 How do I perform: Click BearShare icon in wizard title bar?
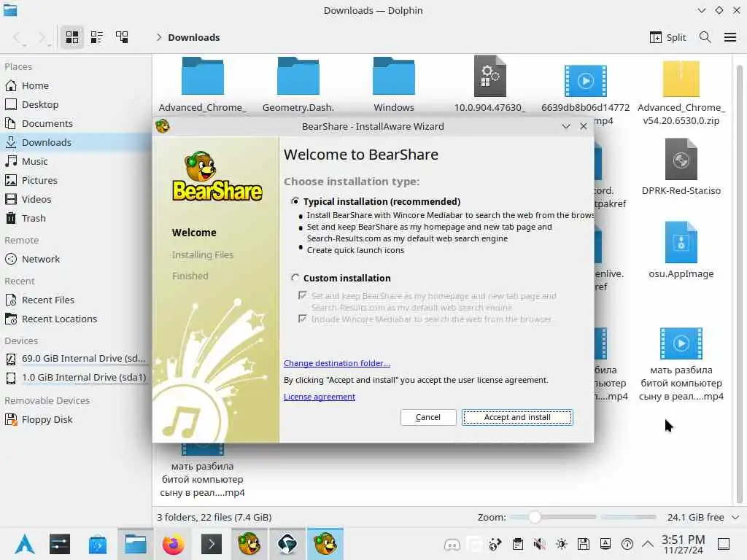(163, 126)
